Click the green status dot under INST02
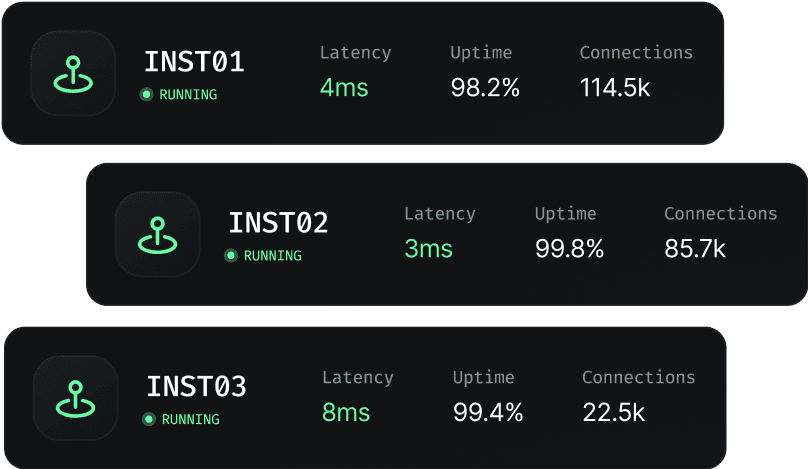The image size is (808, 469). pos(231,256)
